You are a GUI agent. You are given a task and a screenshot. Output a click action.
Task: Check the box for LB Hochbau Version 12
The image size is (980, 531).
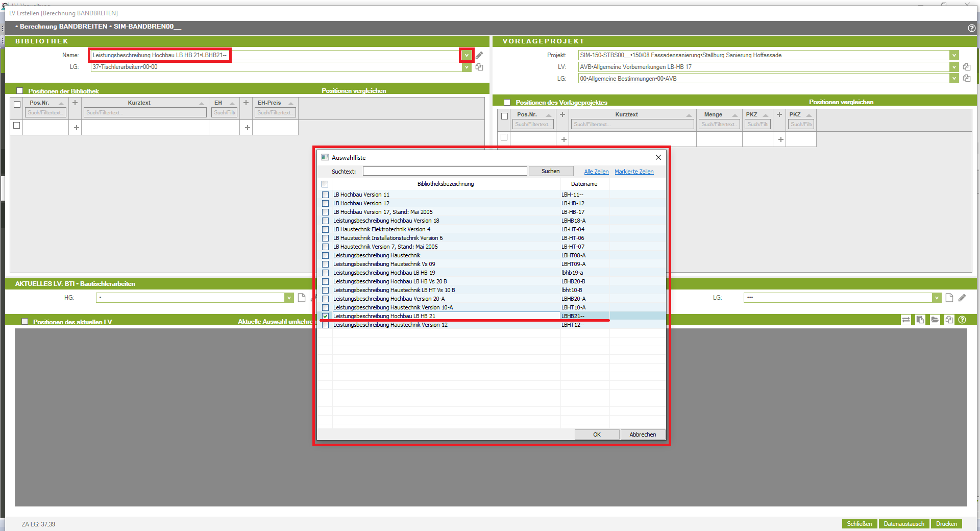[x=325, y=203]
